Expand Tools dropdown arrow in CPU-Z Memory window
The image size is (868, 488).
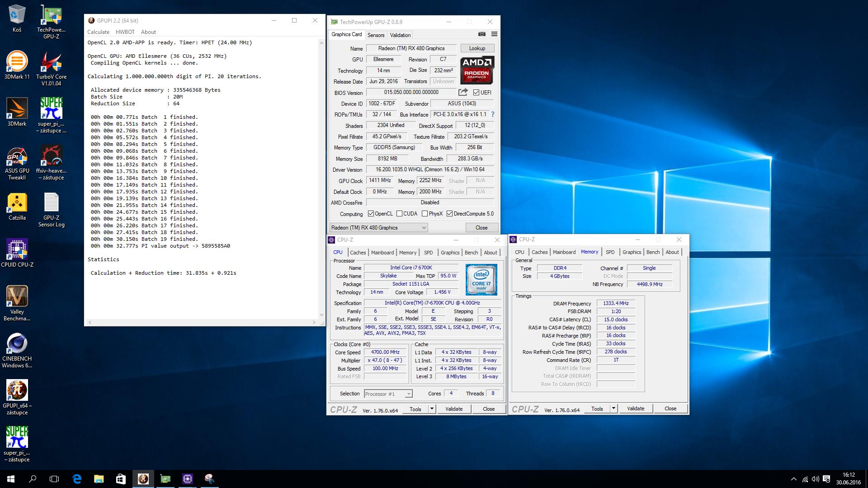(x=613, y=408)
